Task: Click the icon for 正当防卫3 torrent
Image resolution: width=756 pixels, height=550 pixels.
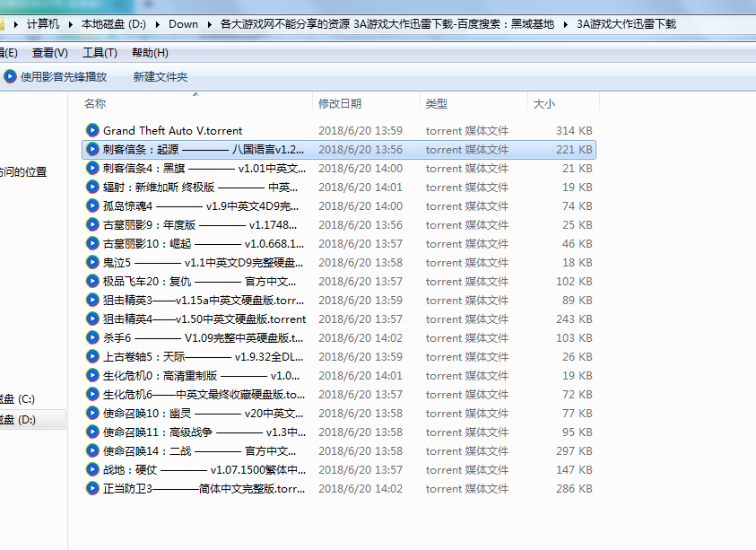Action: 92,488
